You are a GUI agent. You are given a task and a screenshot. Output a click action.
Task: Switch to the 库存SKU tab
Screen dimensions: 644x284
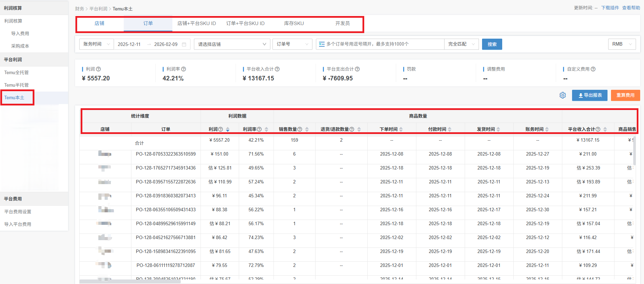(x=294, y=24)
